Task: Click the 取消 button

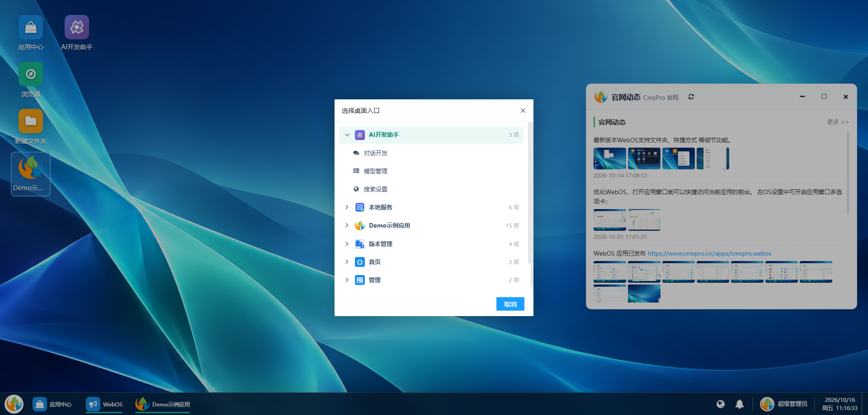Action: click(510, 304)
